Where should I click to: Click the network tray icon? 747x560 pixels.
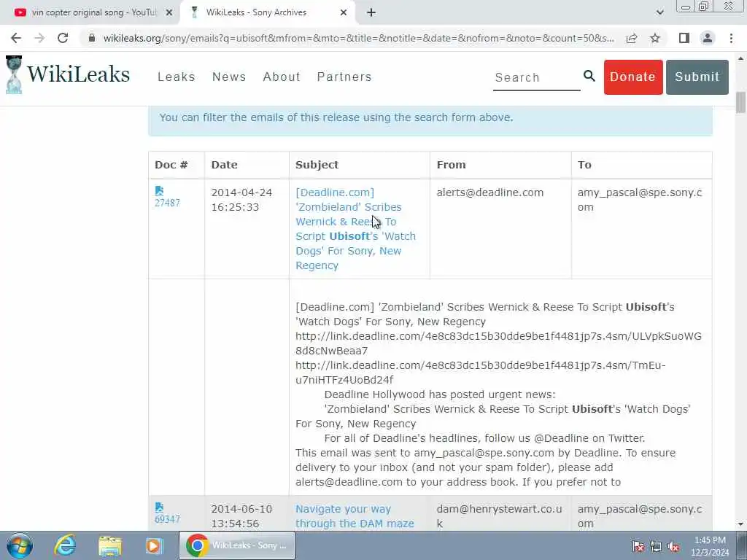click(656, 546)
